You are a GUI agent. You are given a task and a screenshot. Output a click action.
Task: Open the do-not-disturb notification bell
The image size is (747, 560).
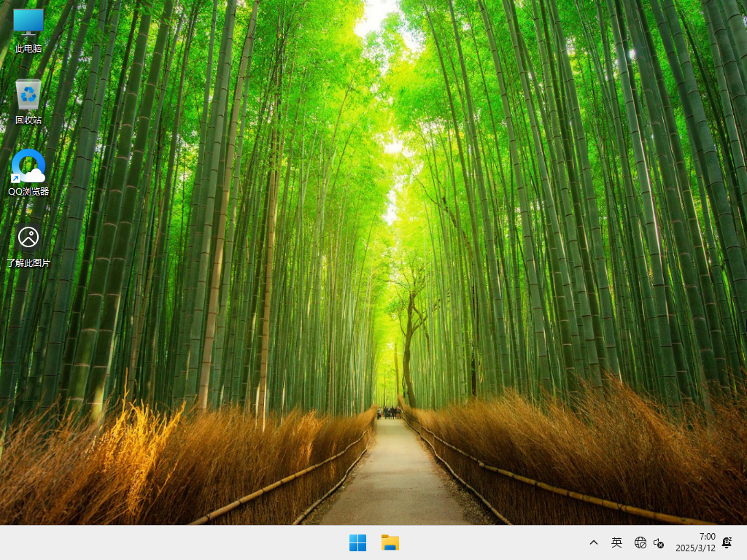[x=726, y=542]
